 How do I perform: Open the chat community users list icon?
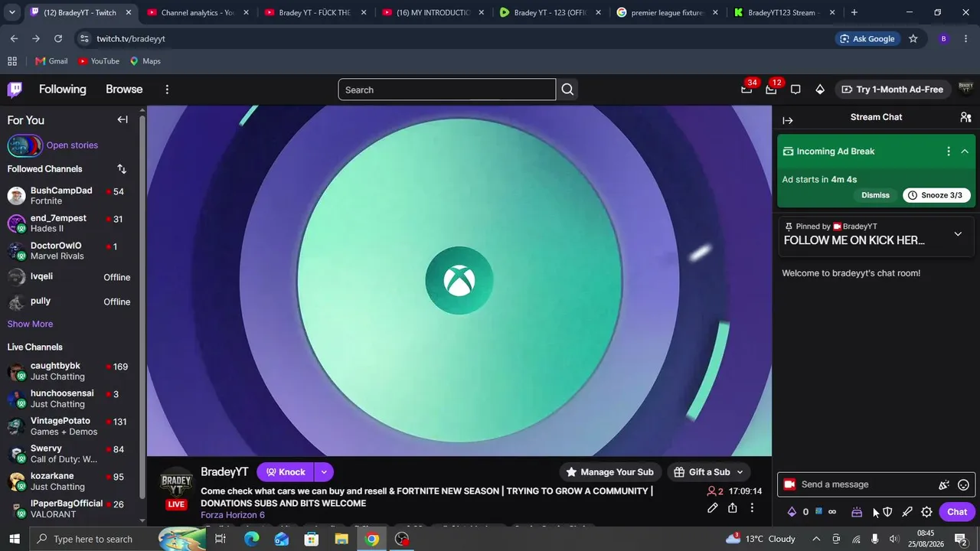click(x=965, y=117)
